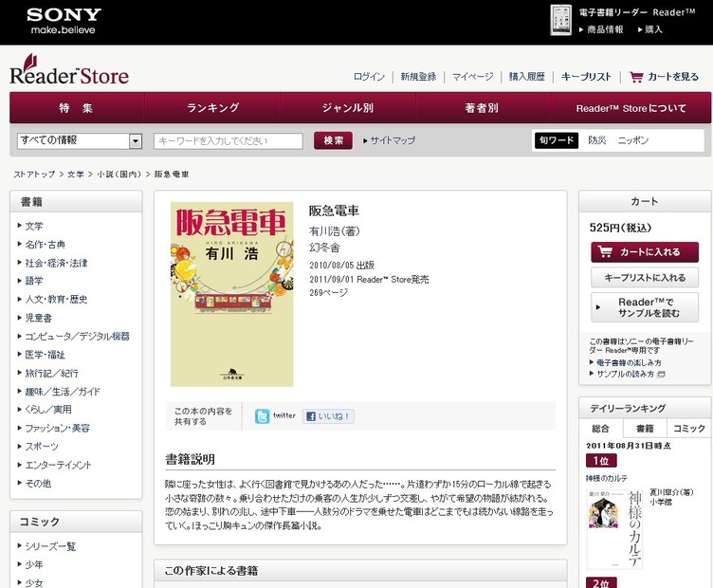Select 旅行記／紀行 category
The width and height of the screenshot is (713, 588).
pyautogui.click(x=52, y=373)
